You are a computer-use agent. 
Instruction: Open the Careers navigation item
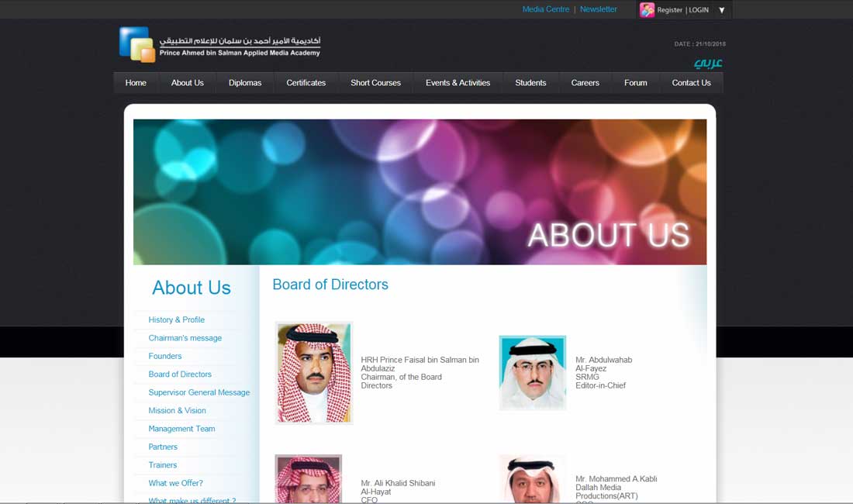point(585,83)
